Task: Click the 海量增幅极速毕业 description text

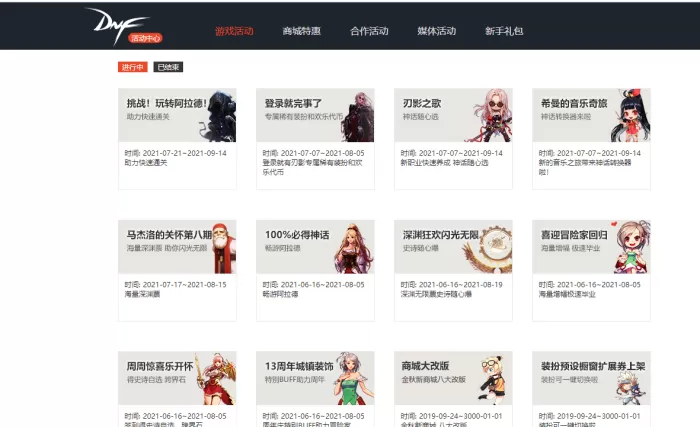Action: [567, 294]
